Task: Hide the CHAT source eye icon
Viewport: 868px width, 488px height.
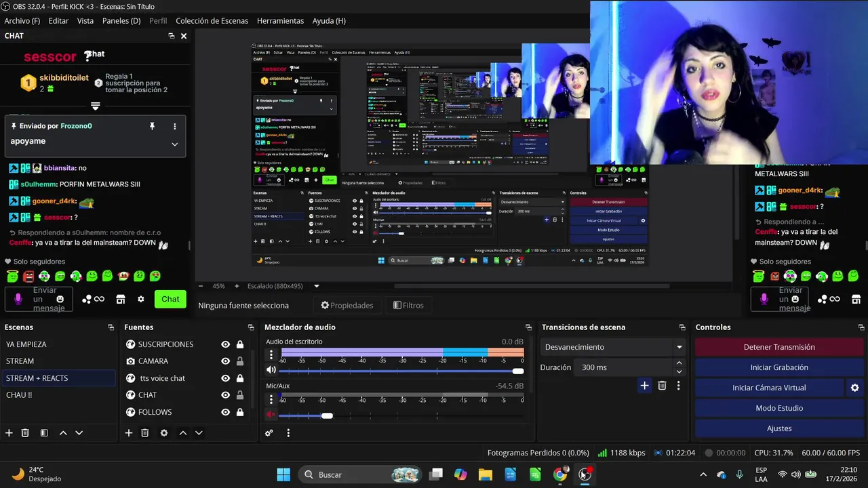Action: [226, 395]
